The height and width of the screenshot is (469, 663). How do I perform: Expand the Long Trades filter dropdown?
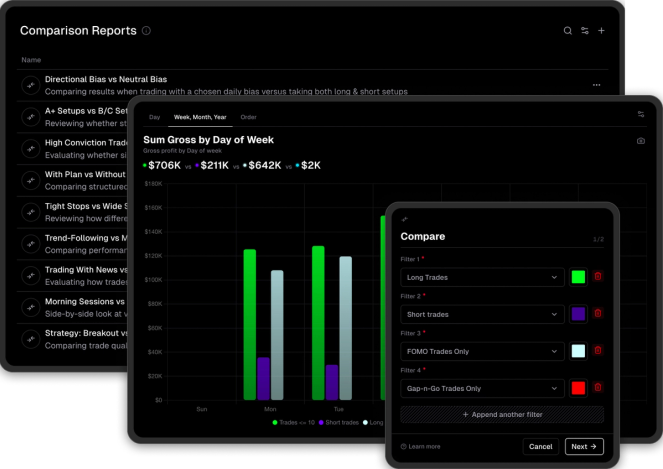[482, 277]
